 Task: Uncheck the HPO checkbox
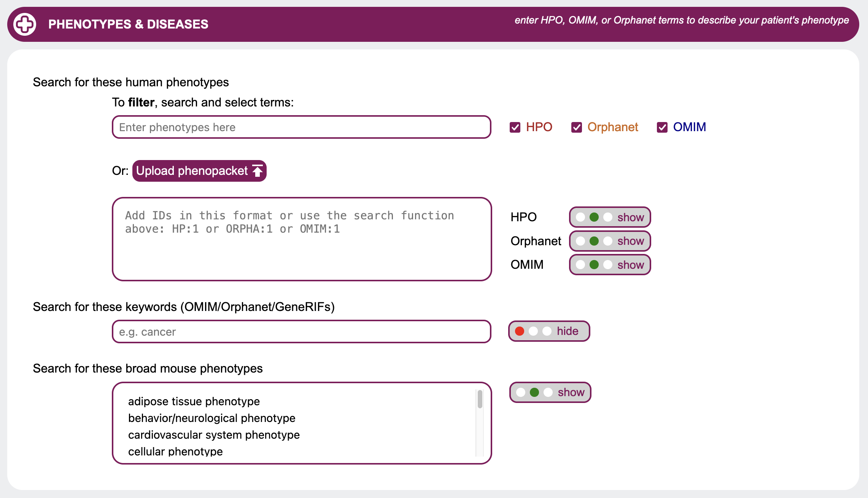(515, 127)
